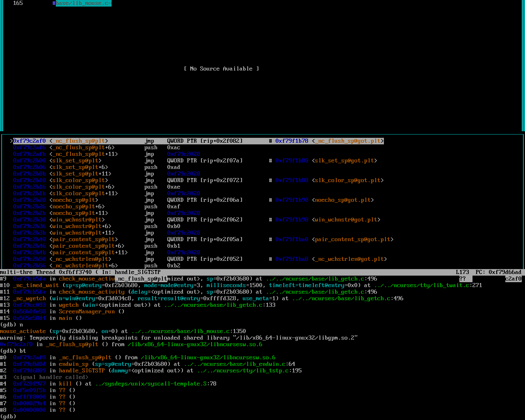Select the highlighted base/lib_mouse.c source line
This screenshot has height=420, width=525.
coord(83,3)
